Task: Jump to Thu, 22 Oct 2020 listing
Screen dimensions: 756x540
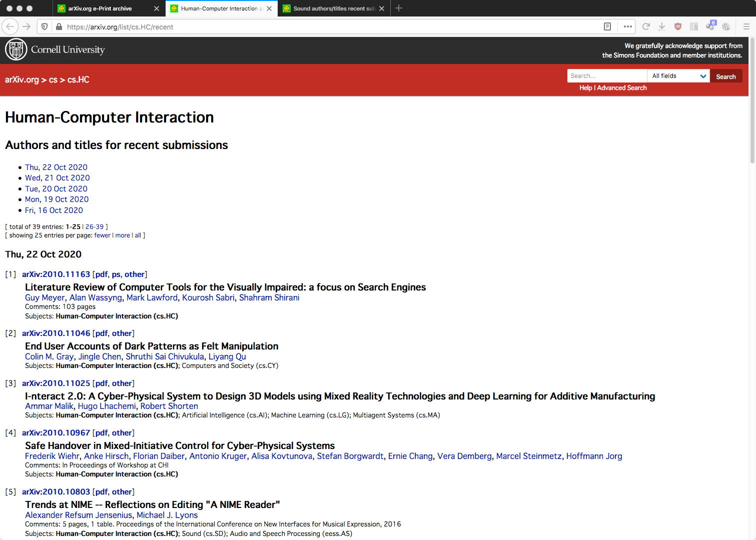Action: tap(56, 167)
